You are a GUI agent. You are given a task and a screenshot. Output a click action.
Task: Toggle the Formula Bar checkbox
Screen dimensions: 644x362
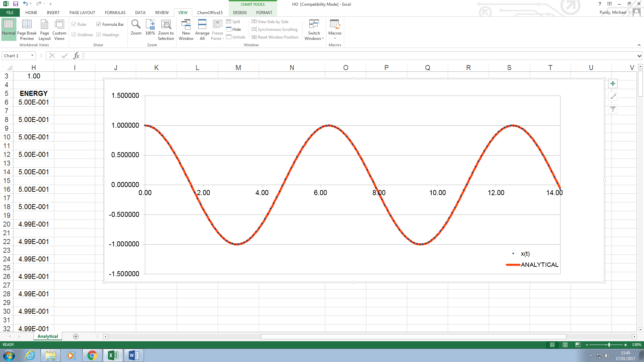point(99,24)
